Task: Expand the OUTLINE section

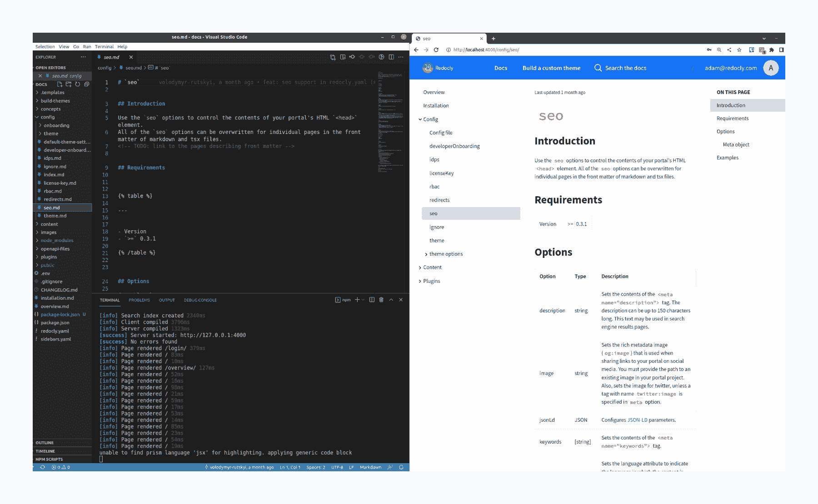Action: point(45,443)
